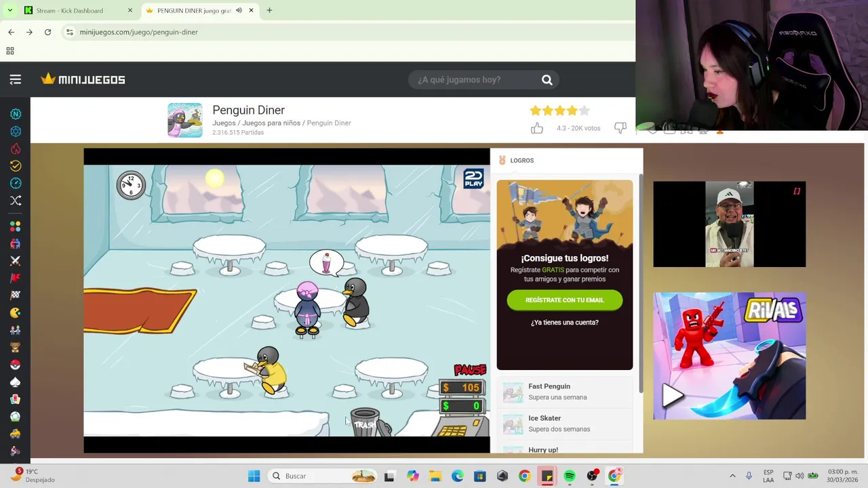Mute the Penguin Diner tab audio
This screenshot has height=488, width=868.
(x=239, y=10)
